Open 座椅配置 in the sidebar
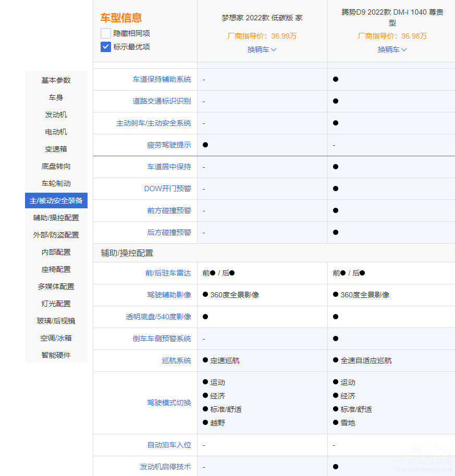The width and height of the screenshot is (455, 476). [56, 269]
